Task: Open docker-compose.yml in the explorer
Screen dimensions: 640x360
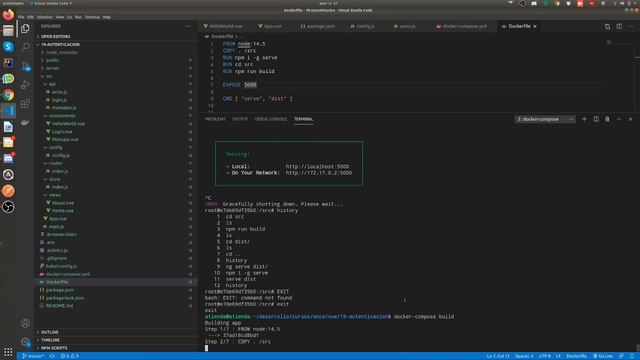Action: pos(68,274)
